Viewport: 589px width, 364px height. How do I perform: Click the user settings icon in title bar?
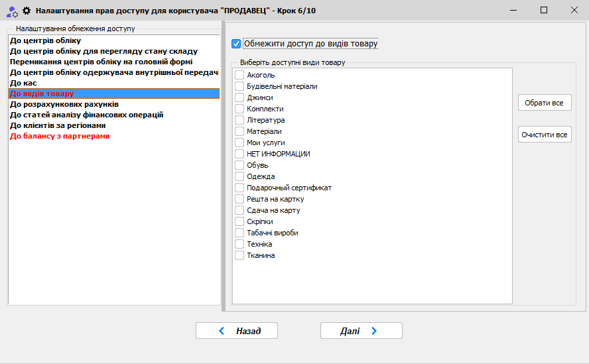pyautogui.click(x=11, y=11)
